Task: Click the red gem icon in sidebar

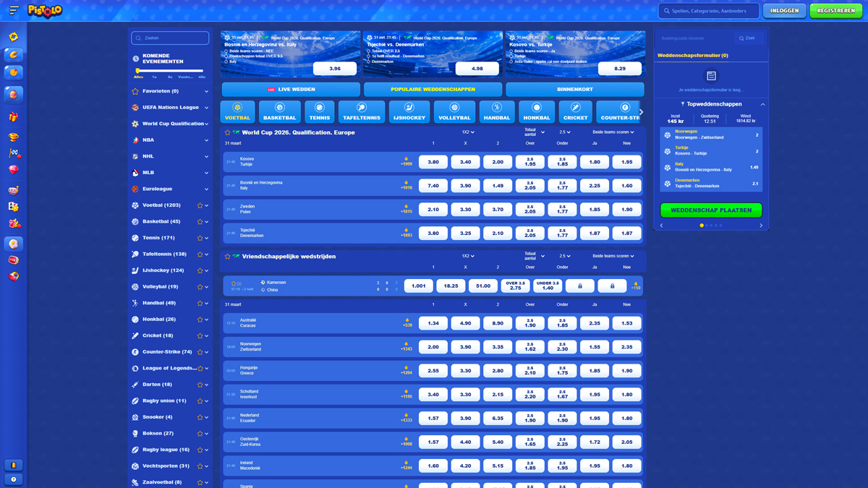Action: tap(13, 170)
